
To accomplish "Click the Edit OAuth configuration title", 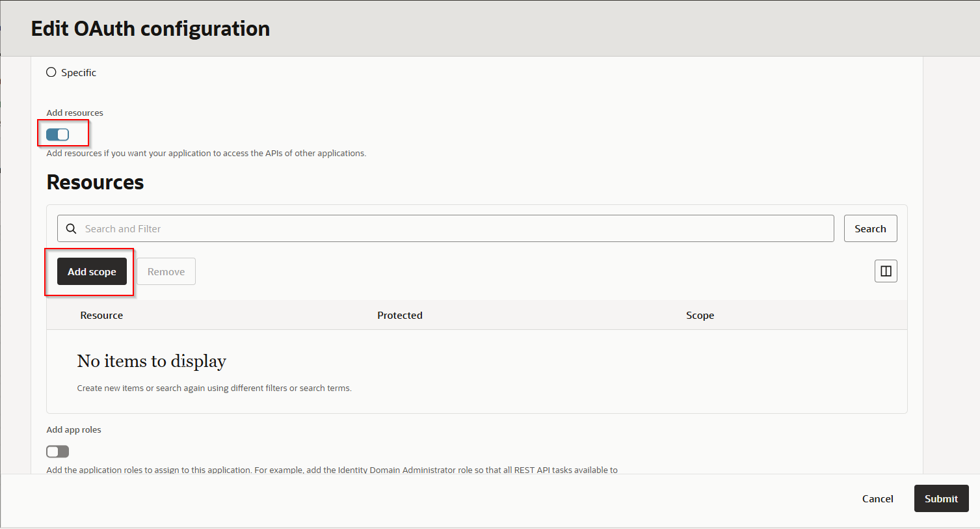I will pyautogui.click(x=150, y=29).
